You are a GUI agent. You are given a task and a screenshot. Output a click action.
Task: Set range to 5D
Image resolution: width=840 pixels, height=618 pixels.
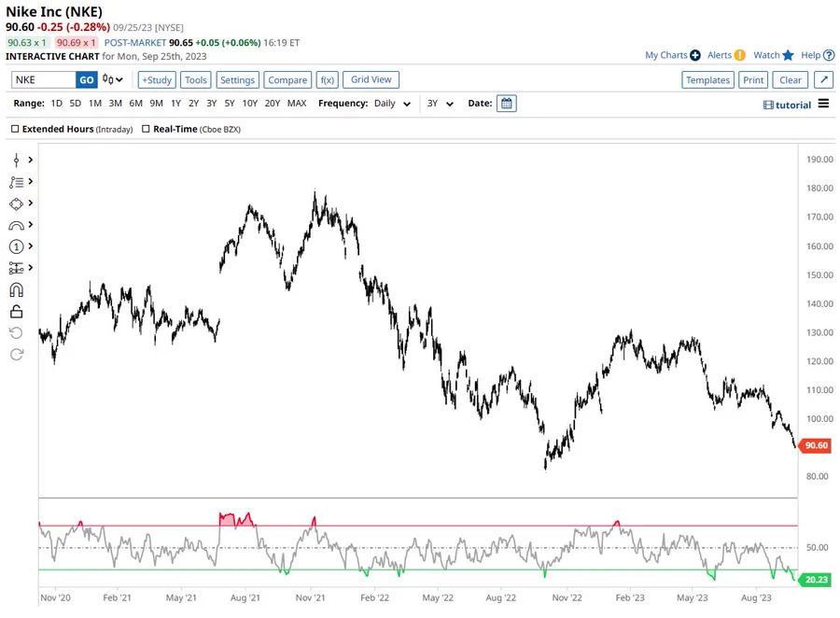[75, 104]
